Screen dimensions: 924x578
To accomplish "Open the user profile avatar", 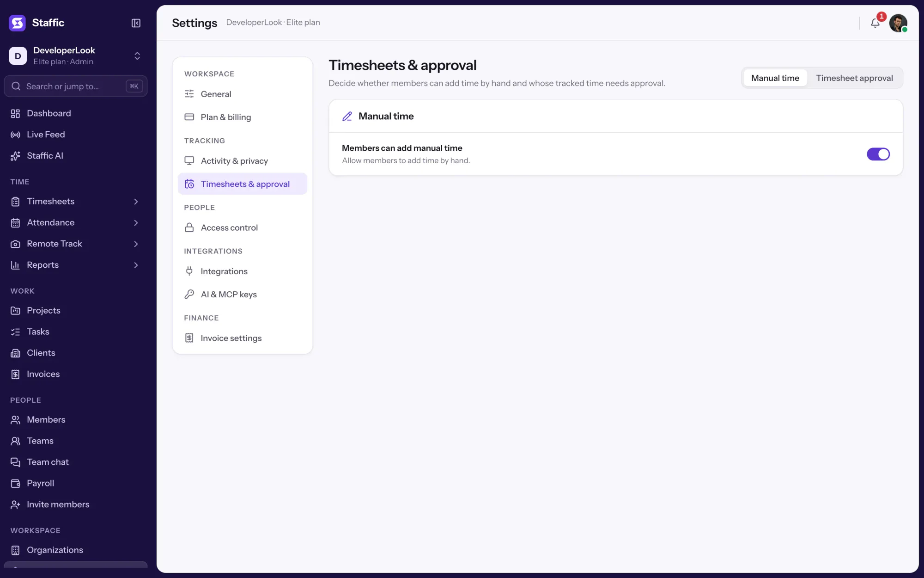I will point(898,23).
